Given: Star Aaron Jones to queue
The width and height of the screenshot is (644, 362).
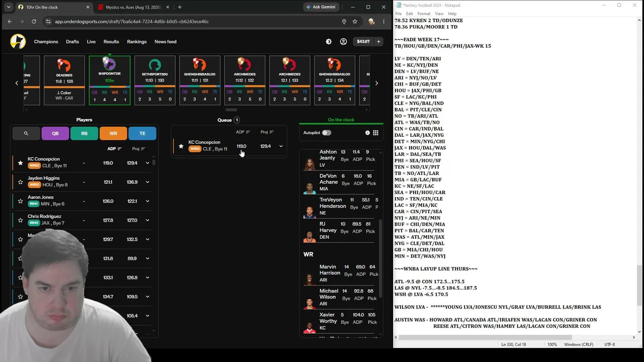Looking at the screenshot, I should 20,201.
